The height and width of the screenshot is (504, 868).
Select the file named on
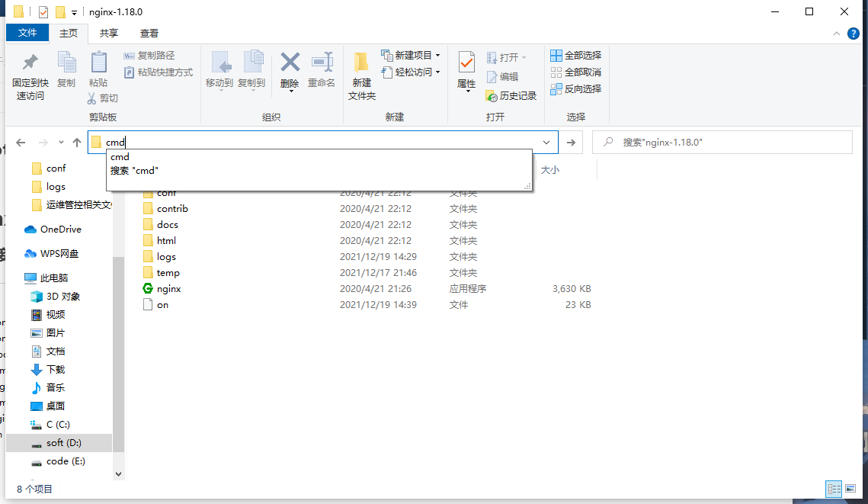tap(162, 305)
